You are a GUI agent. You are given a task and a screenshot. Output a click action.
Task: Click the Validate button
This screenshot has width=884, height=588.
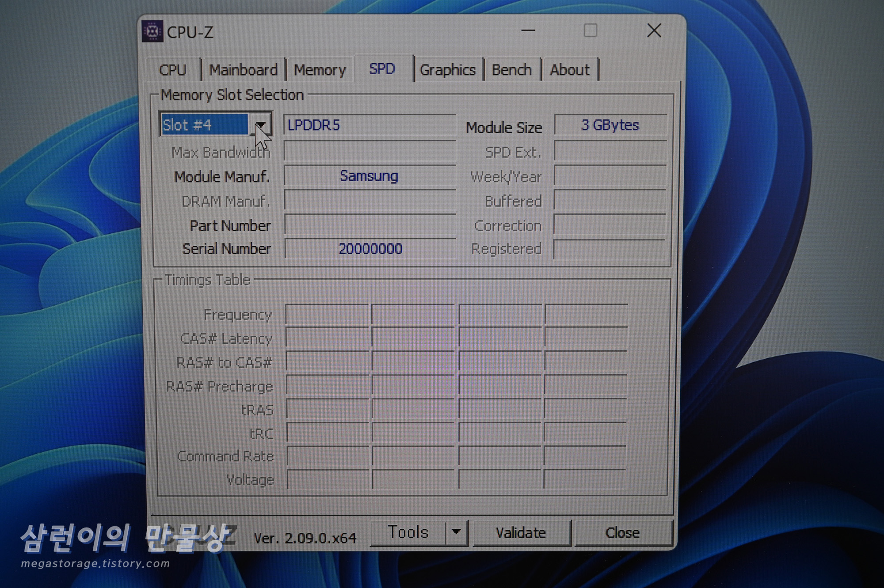(x=521, y=533)
